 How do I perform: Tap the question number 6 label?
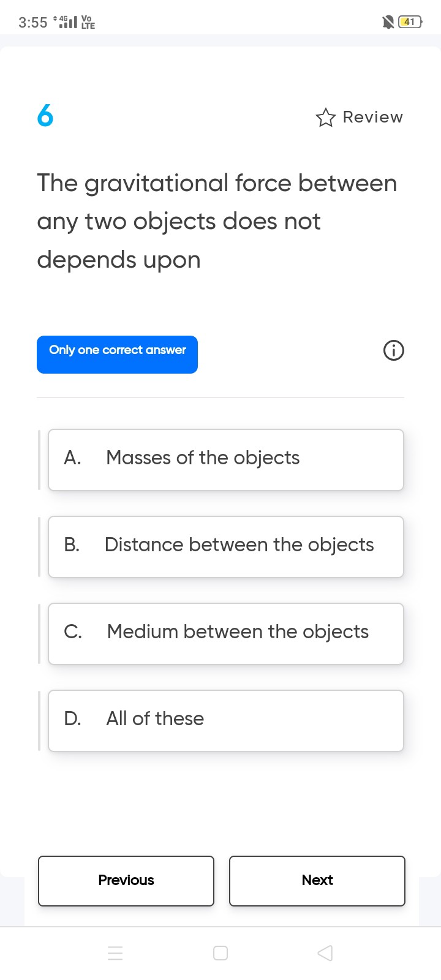(x=45, y=116)
